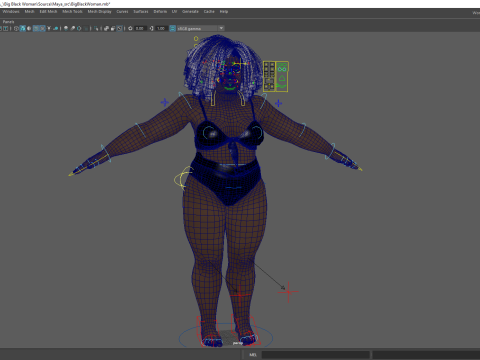Switch viewport to Wireframe shading
The height and width of the screenshot is (360, 480).
pyautogui.click(x=16, y=28)
